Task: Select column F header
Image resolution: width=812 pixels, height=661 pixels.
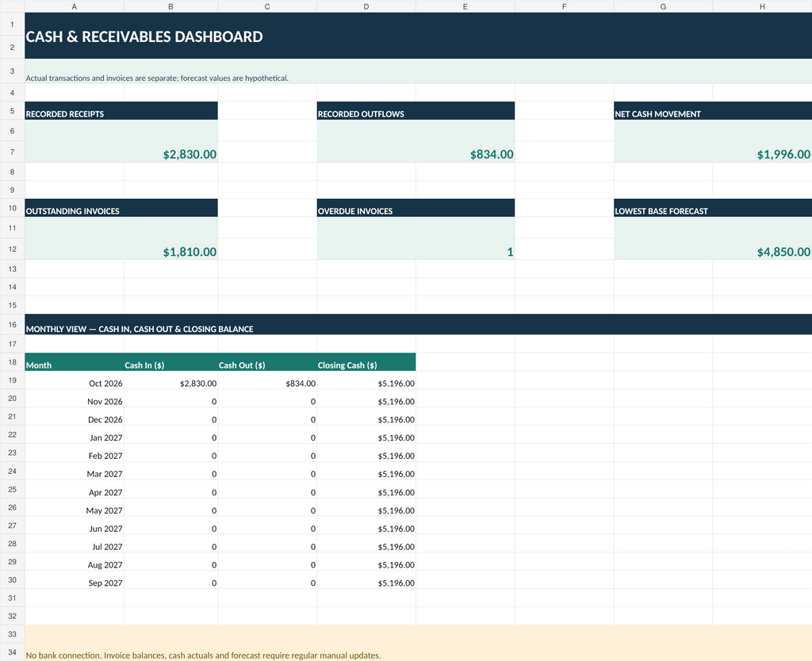Action: (565, 6)
